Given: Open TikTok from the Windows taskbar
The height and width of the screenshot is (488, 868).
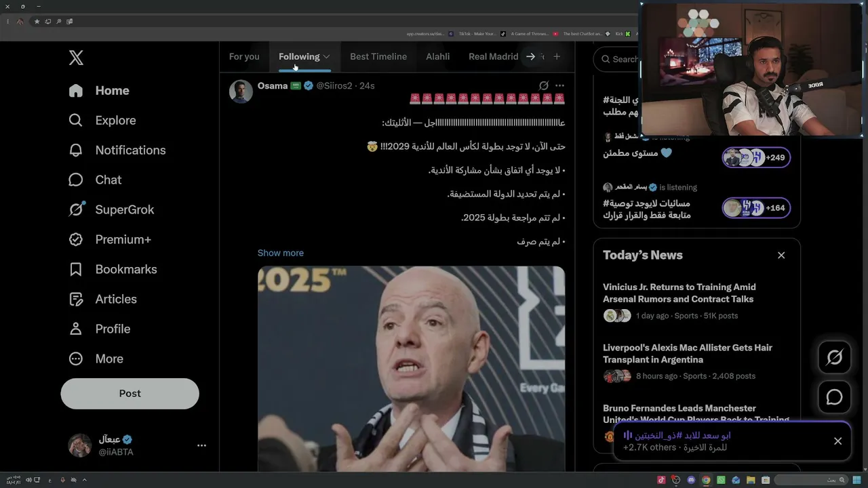Looking at the screenshot, I should click(x=661, y=480).
